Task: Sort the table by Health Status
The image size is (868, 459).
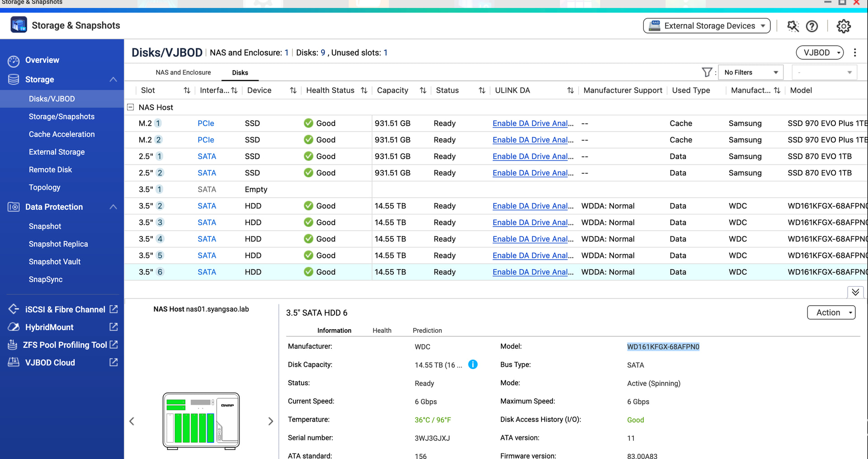Action: click(x=364, y=90)
